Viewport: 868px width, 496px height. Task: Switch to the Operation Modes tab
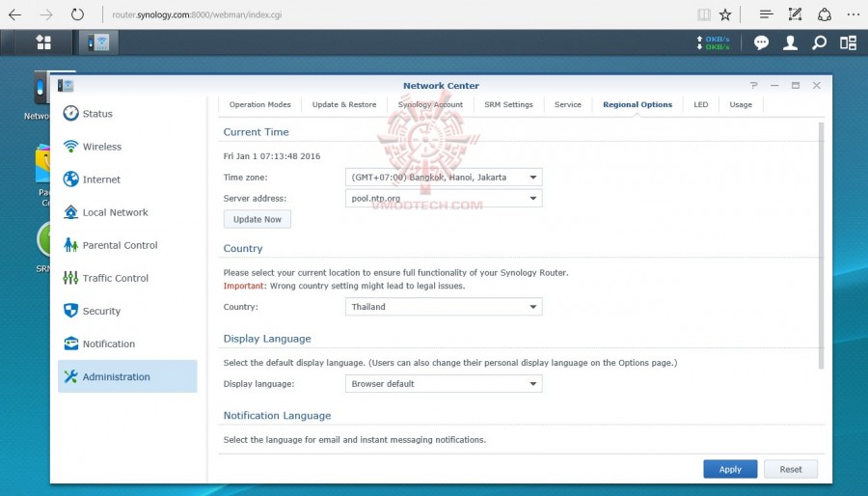tap(259, 104)
